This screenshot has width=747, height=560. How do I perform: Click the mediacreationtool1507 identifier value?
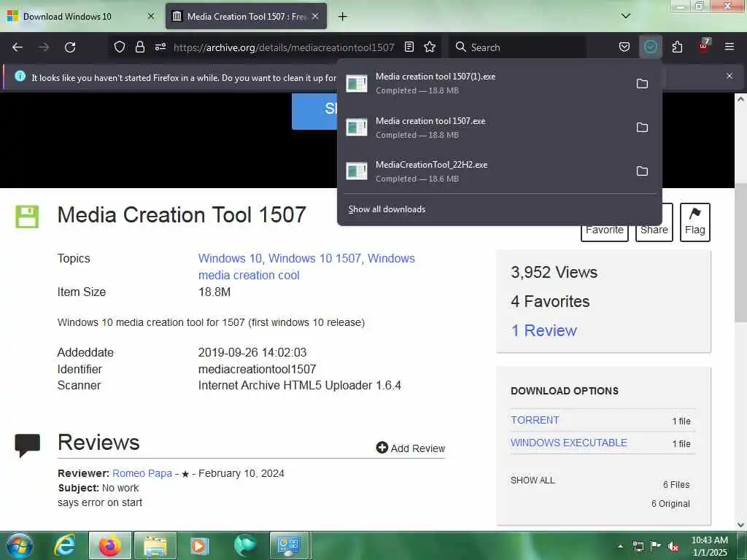point(257,369)
